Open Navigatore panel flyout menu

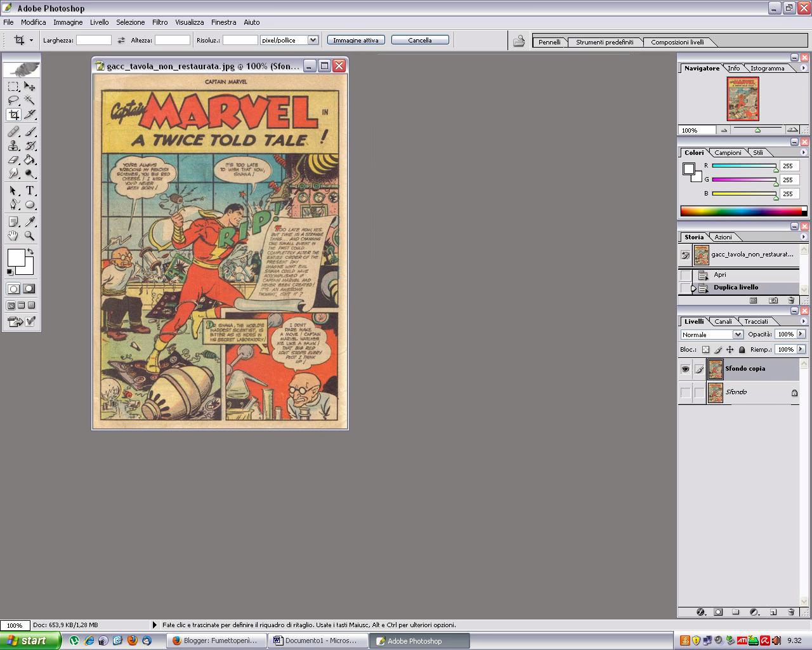(x=803, y=68)
